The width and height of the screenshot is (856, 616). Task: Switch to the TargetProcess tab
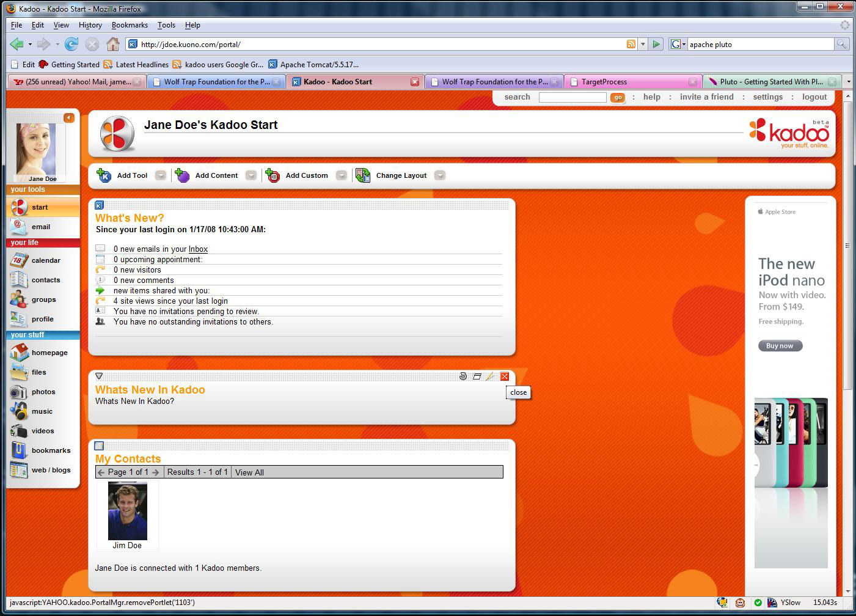tap(633, 82)
